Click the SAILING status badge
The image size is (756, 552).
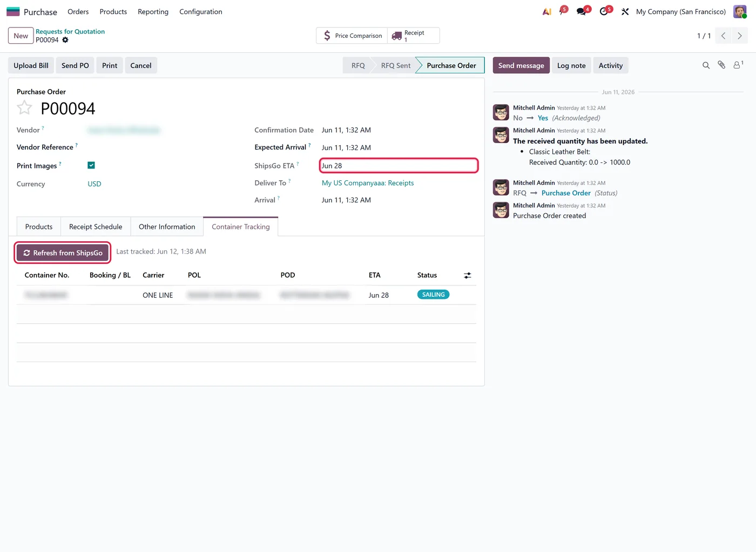433,295
